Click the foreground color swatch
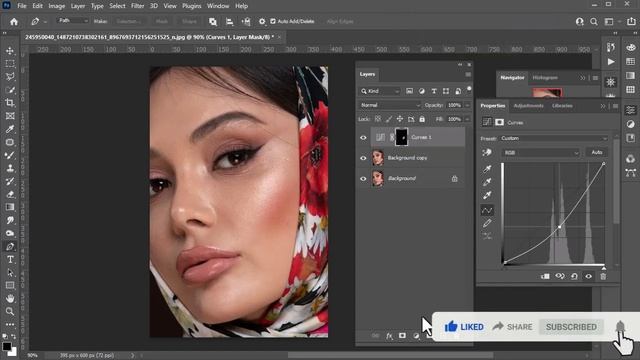 pyautogui.click(x=7, y=346)
